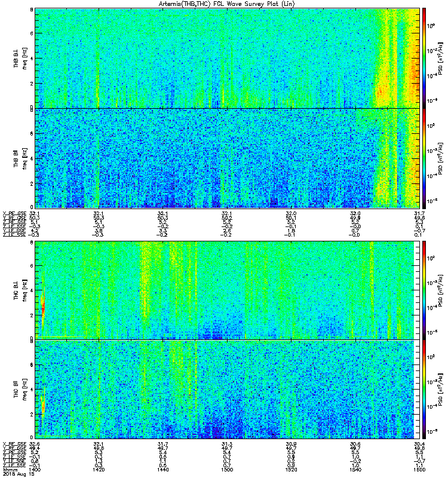Click the '1540' time tick label

[x=355, y=470]
